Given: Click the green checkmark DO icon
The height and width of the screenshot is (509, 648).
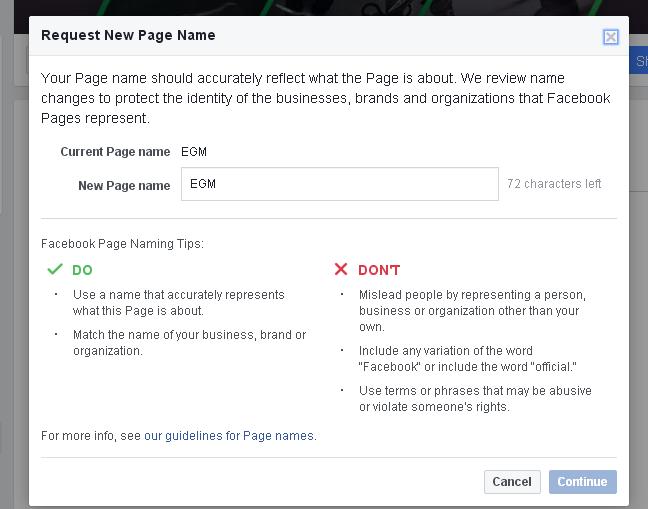Looking at the screenshot, I should click(54, 270).
